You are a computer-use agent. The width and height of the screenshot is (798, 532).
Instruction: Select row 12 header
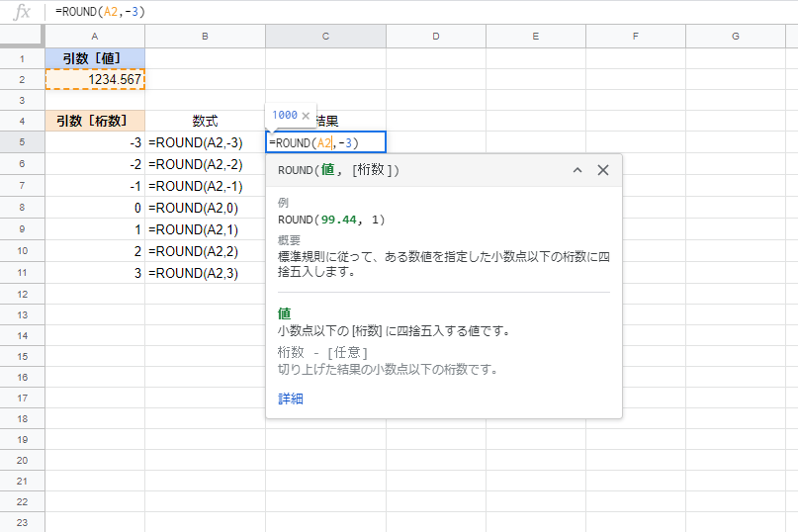click(22, 295)
